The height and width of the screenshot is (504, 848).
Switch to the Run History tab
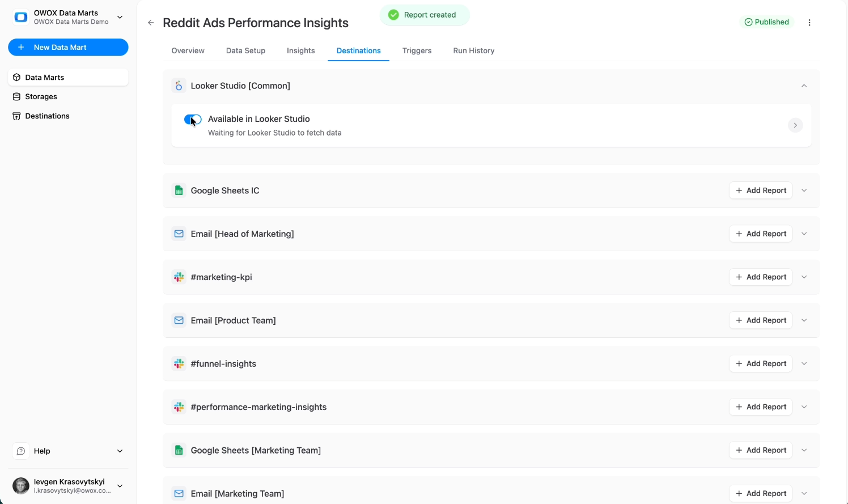[x=473, y=50]
